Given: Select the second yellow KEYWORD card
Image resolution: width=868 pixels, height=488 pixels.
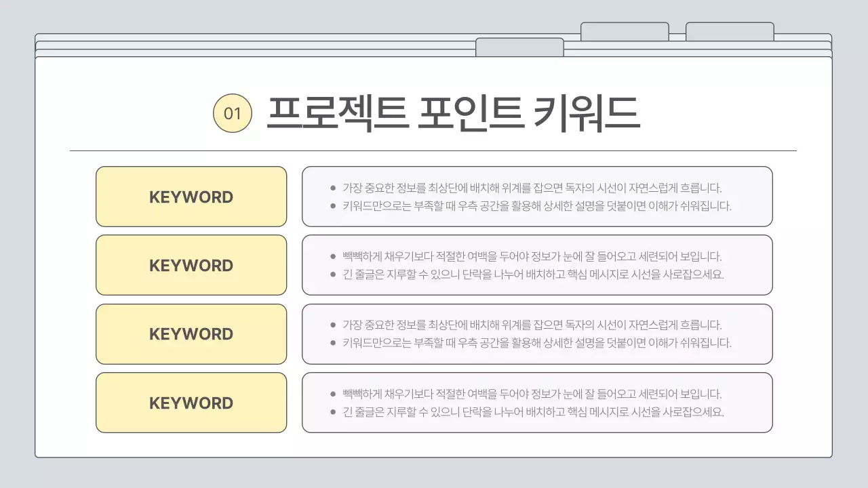Looking at the screenshot, I should pos(191,265).
